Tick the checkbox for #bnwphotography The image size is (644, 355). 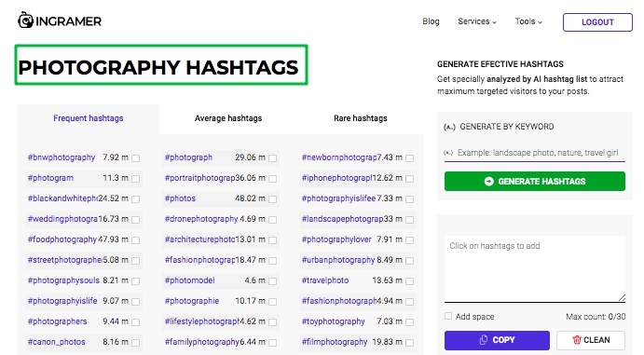pyautogui.click(x=135, y=158)
